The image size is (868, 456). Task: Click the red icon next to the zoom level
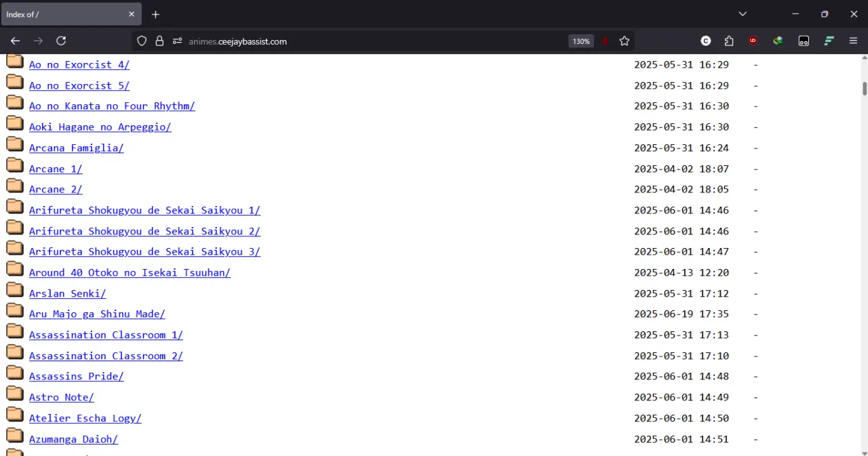pos(605,41)
